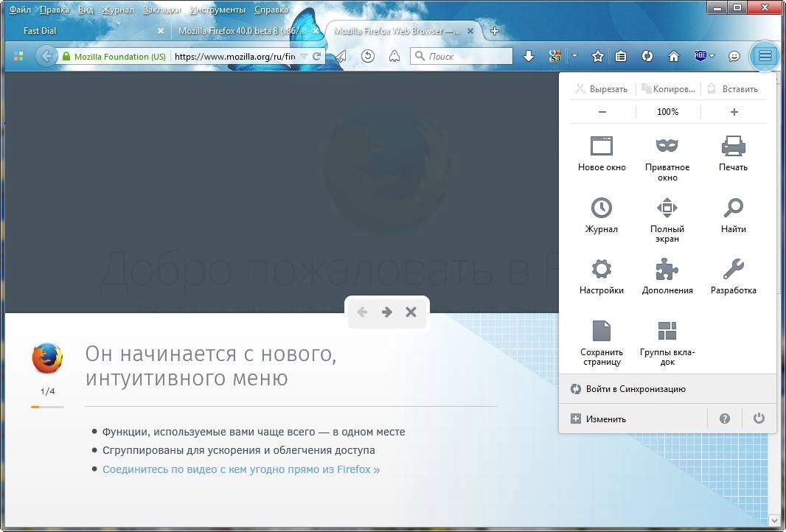
Task: Open the Инструменты menu
Action: 217,10
